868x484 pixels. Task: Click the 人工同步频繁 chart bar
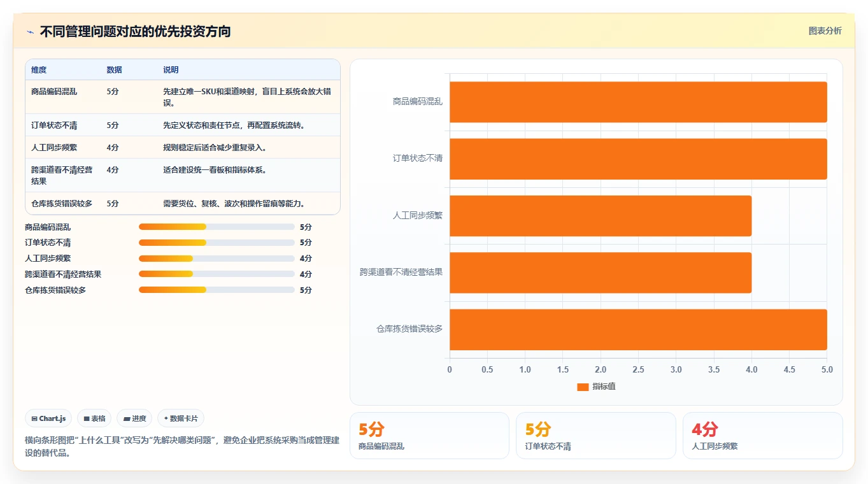[x=601, y=216]
